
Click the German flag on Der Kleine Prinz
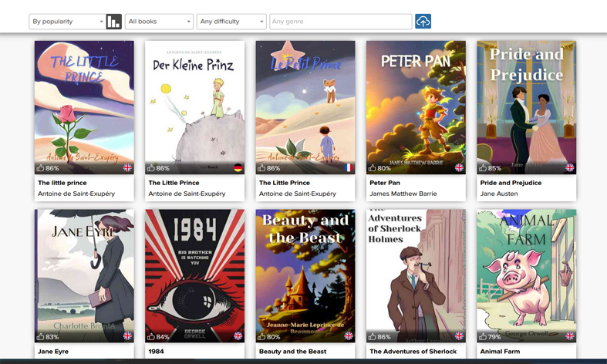[x=238, y=167]
